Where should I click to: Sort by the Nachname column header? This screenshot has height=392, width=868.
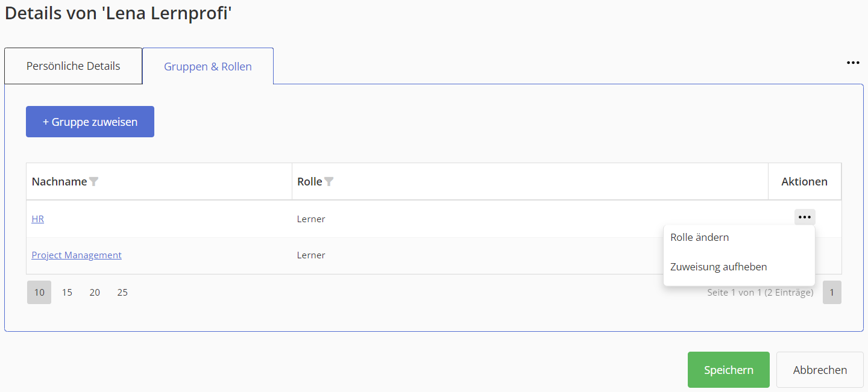59,181
